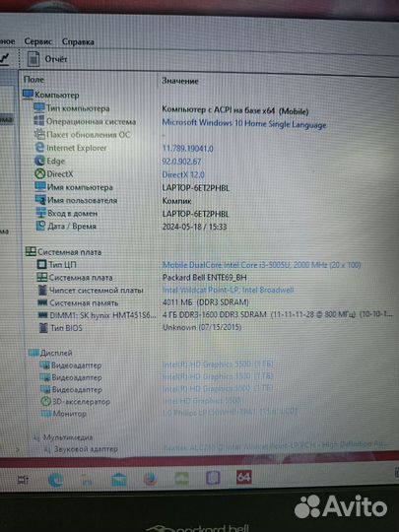
Task: Click the DirectX icon
Action: point(40,173)
